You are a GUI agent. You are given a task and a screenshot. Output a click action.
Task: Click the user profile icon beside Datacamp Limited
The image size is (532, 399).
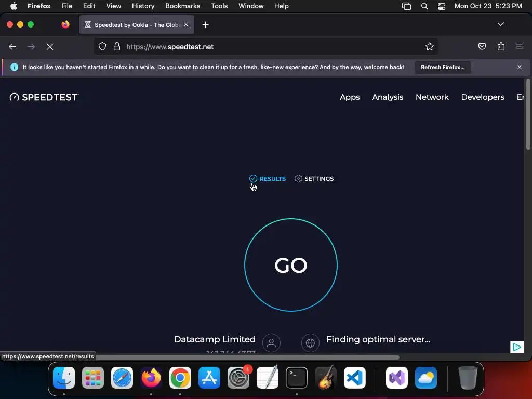(271, 343)
